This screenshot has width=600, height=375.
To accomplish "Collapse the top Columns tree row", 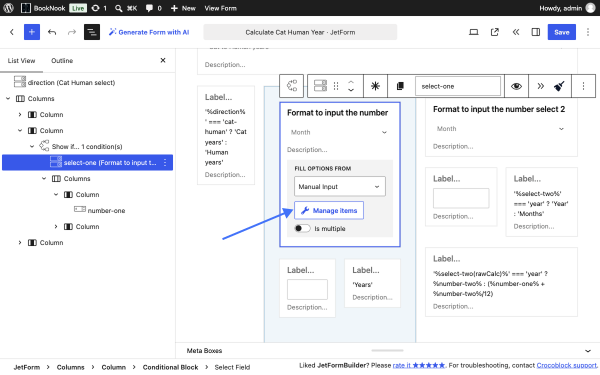I will 8,98.
